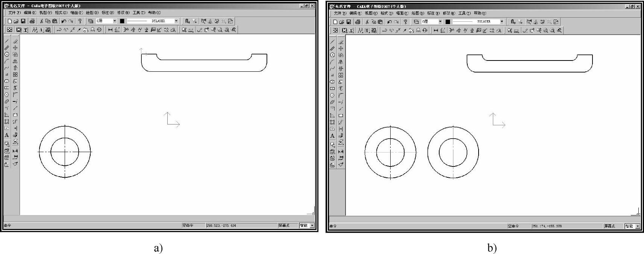The height and width of the screenshot is (254, 644).
Task: Click the inner circle of window a's drawing
Action: click(x=65, y=152)
